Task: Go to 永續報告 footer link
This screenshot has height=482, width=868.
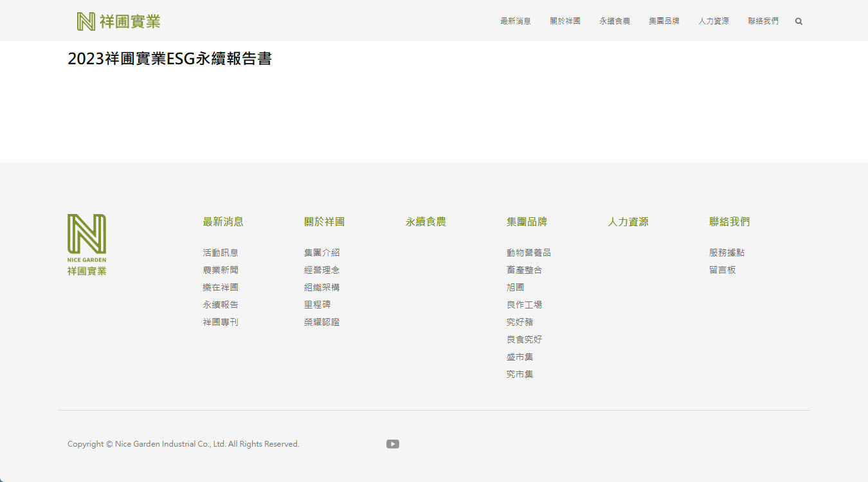Action: [221, 305]
